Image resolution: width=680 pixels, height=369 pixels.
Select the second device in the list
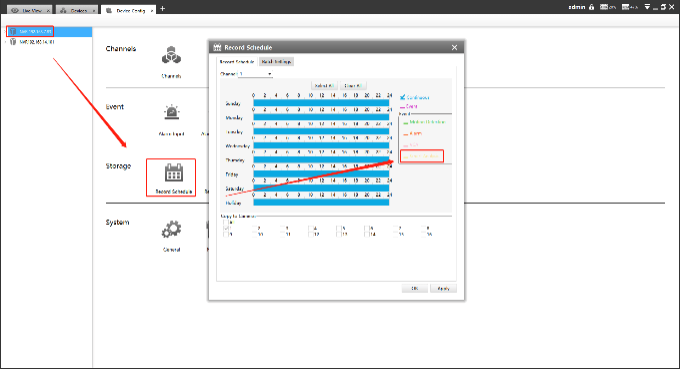click(x=37, y=42)
